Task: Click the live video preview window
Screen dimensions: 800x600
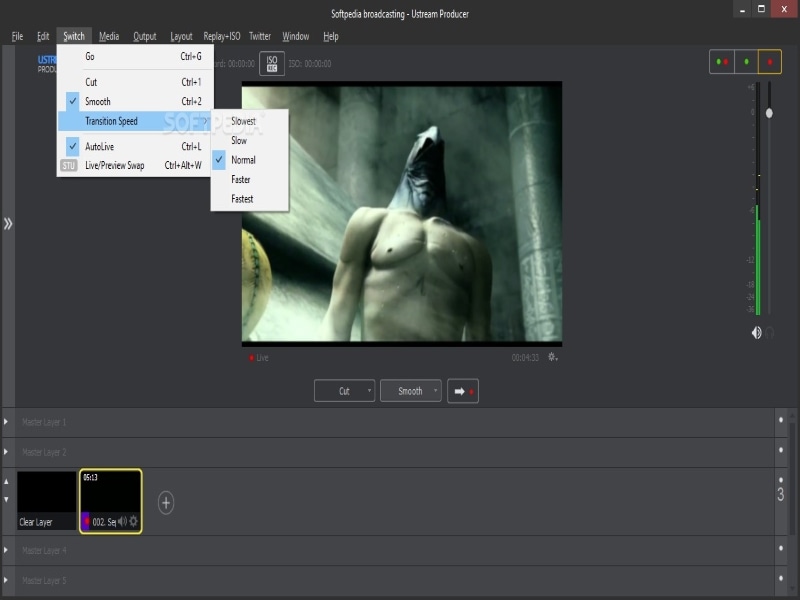Action: click(x=402, y=214)
